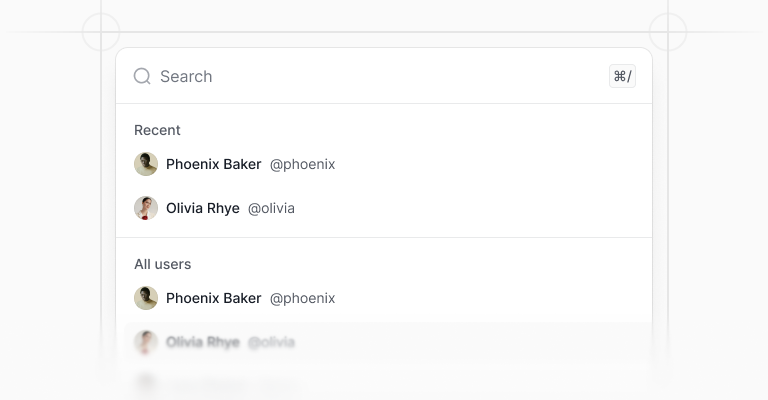This screenshot has height=400, width=768.
Task: Click the empty area right of Olivia Rhye's Recent row
Action: coord(470,208)
